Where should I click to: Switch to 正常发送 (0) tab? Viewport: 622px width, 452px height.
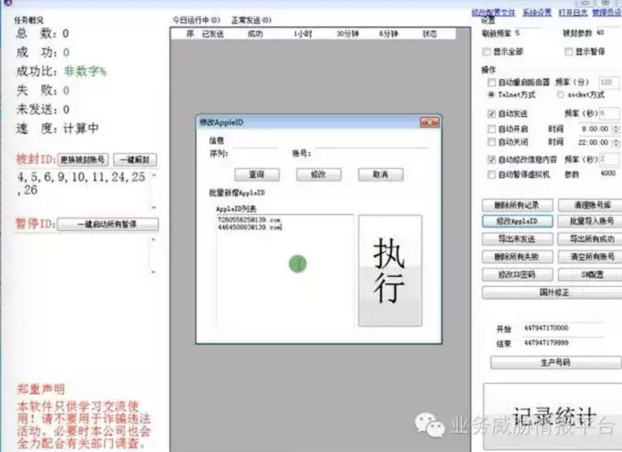coord(251,20)
